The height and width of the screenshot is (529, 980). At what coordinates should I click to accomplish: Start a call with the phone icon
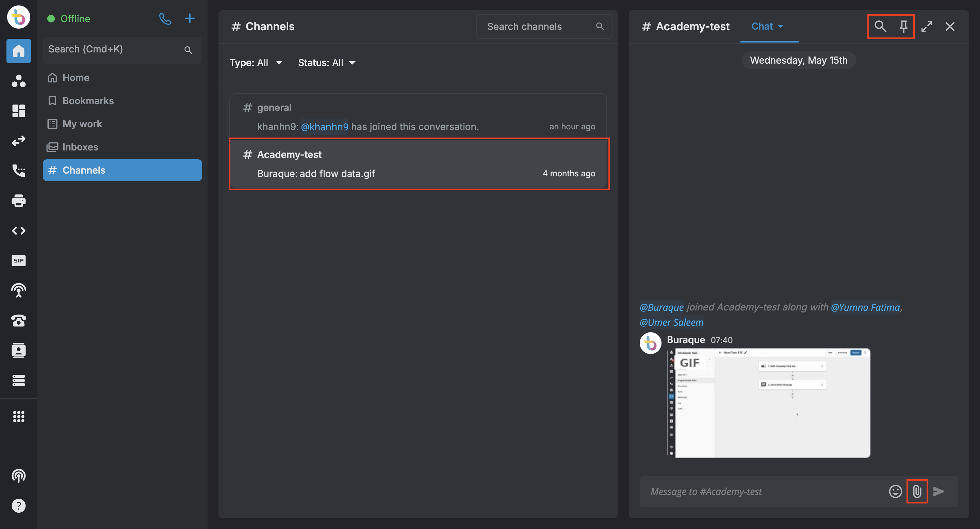pos(165,18)
